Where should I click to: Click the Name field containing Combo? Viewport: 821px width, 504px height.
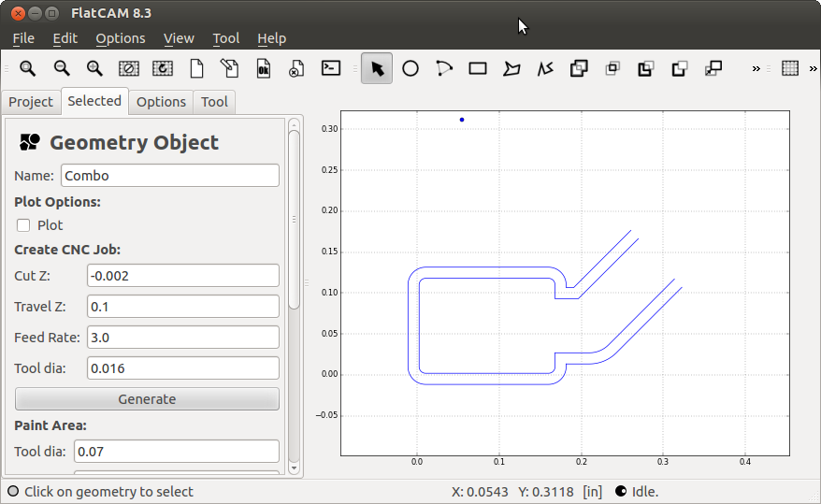pyautogui.click(x=170, y=176)
